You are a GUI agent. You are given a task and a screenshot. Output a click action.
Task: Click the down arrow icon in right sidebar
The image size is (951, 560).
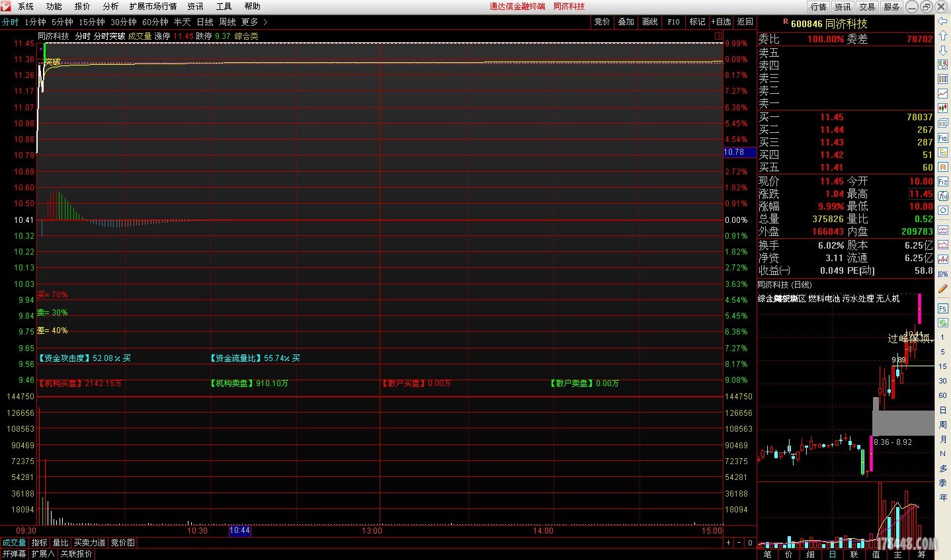(943, 50)
